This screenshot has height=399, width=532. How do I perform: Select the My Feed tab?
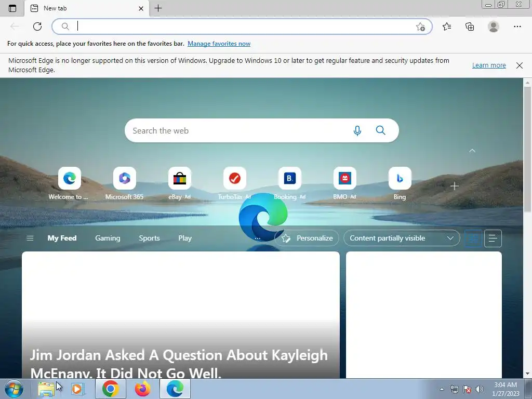click(x=62, y=238)
